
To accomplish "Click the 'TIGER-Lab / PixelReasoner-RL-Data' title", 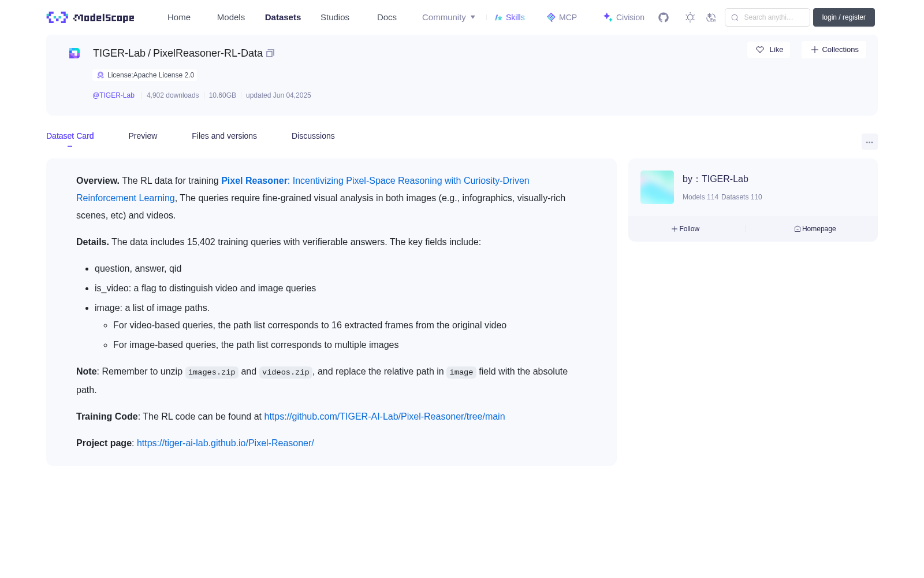I will pyautogui.click(x=178, y=53).
